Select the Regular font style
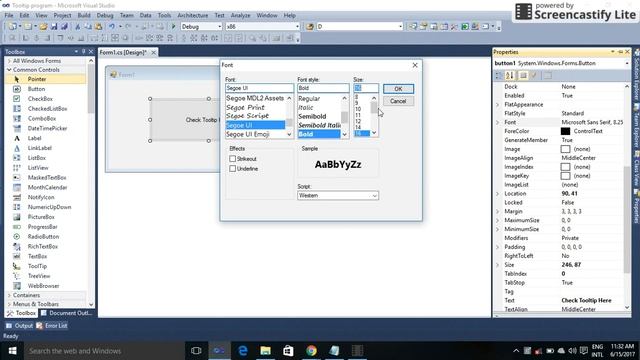640x360 pixels. (309, 99)
